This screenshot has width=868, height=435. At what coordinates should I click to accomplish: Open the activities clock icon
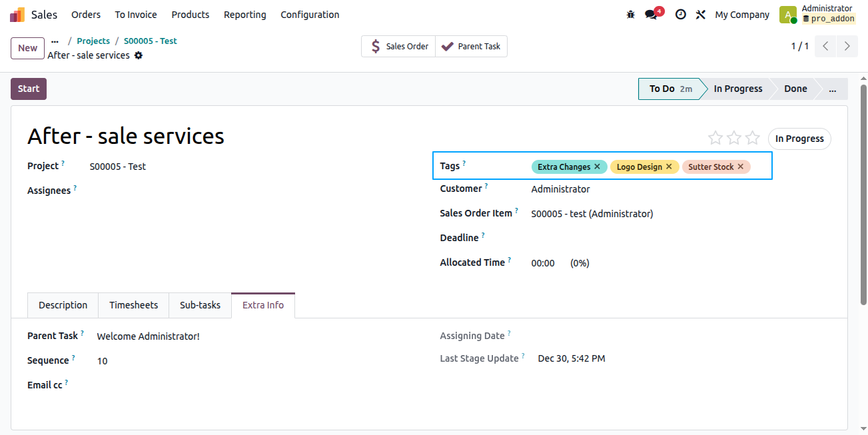680,15
